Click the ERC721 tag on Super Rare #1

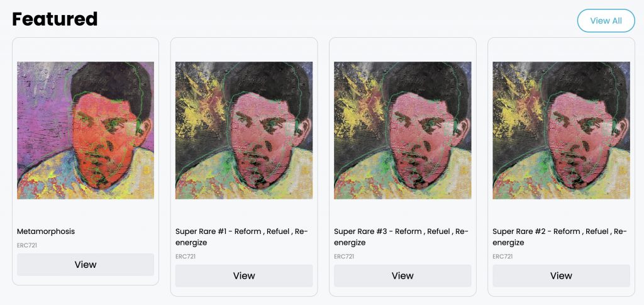(186, 257)
